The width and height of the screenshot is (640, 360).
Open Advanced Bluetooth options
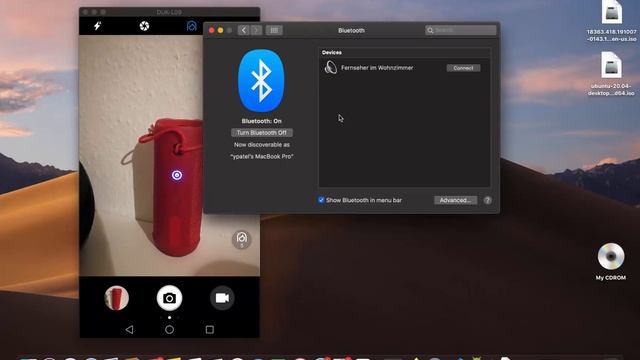tap(456, 200)
